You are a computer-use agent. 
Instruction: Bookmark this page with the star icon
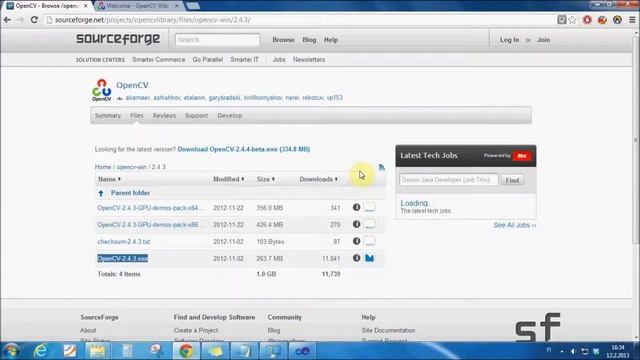click(573, 20)
